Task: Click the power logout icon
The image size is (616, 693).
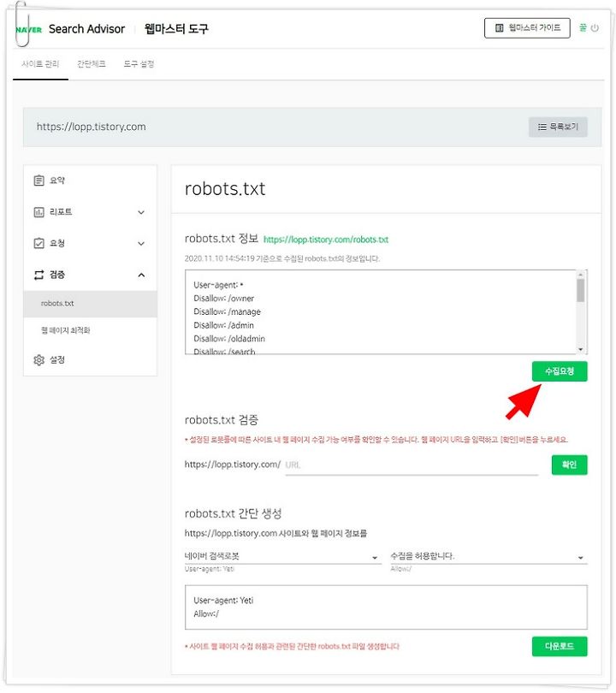Action: 595,28
